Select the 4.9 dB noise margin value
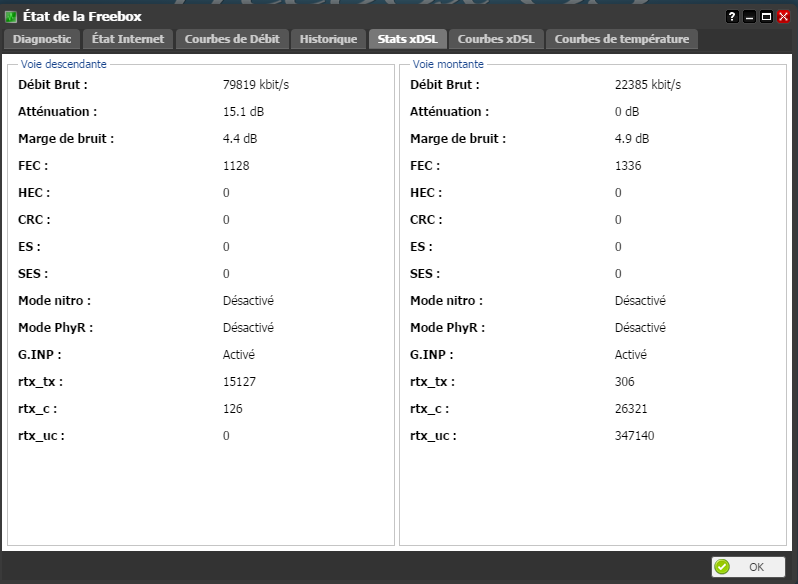This screenshot has height=584, width=798. click(632, 138)
